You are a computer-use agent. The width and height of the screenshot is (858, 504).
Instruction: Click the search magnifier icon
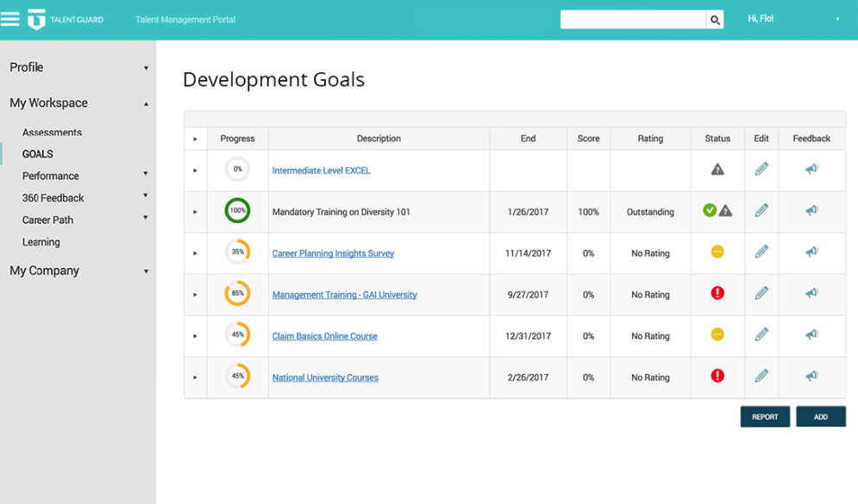tap(715, 20)
